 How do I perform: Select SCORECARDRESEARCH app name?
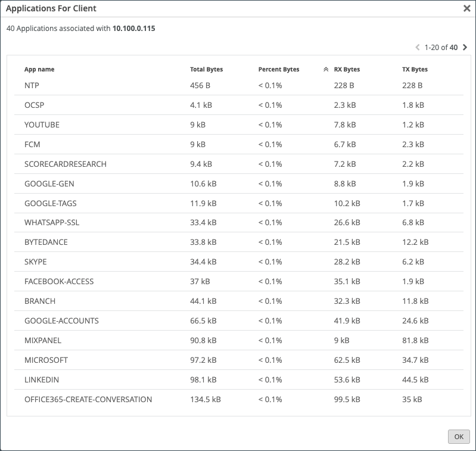tap(66, 164)
